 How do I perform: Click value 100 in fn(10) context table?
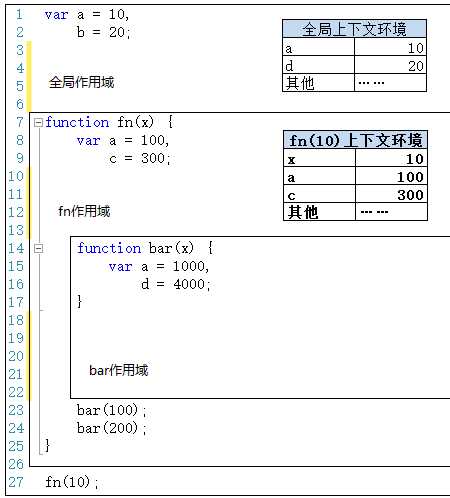pos(391,177)
